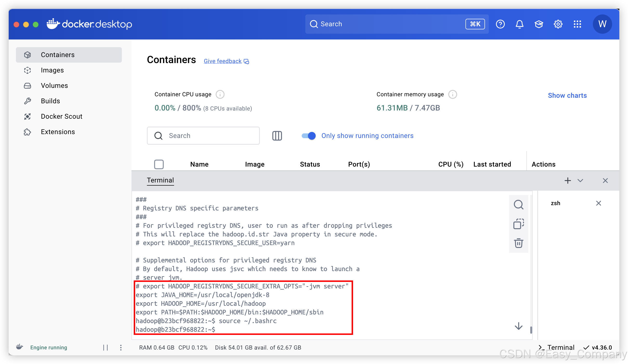Viewport: 628px width, 364px height.
Task: Close the Terminal panel
Action: click(x=605, y=180)
